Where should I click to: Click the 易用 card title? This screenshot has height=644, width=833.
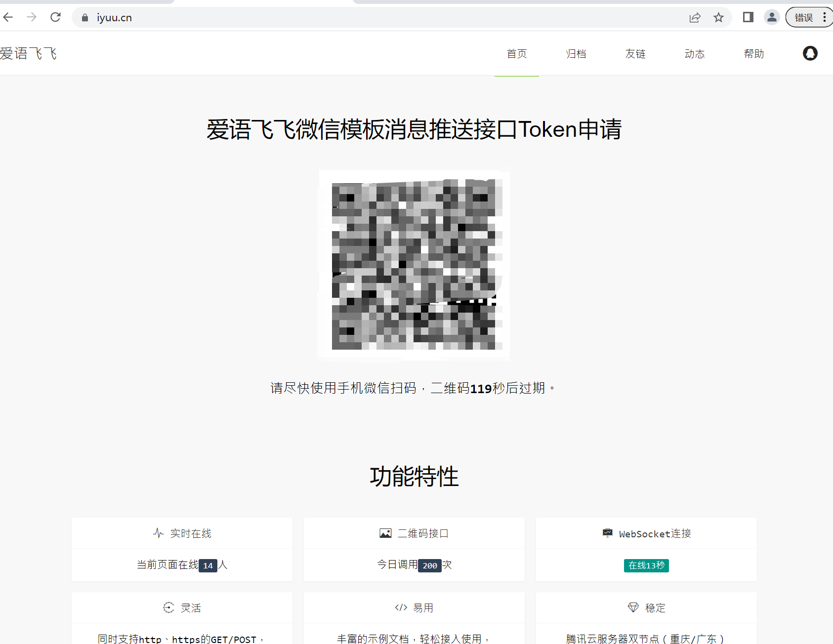[x=423, y=608]
